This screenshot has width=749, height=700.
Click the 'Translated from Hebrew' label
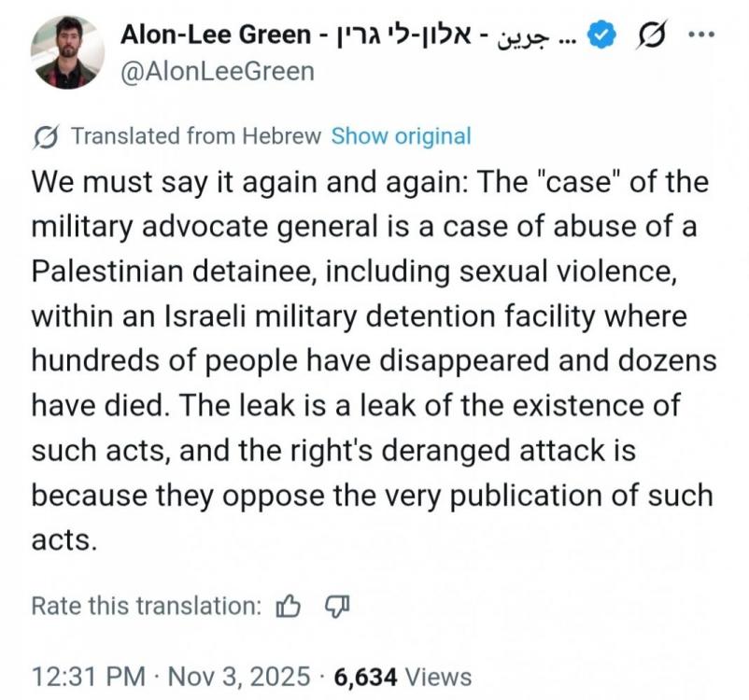pyautogui.click(x=196, y=136)
